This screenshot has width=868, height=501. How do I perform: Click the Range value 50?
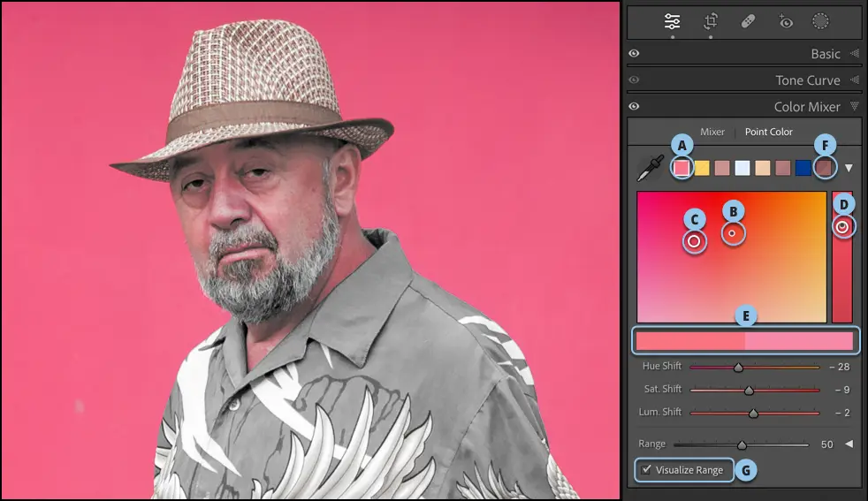(827, 444)
